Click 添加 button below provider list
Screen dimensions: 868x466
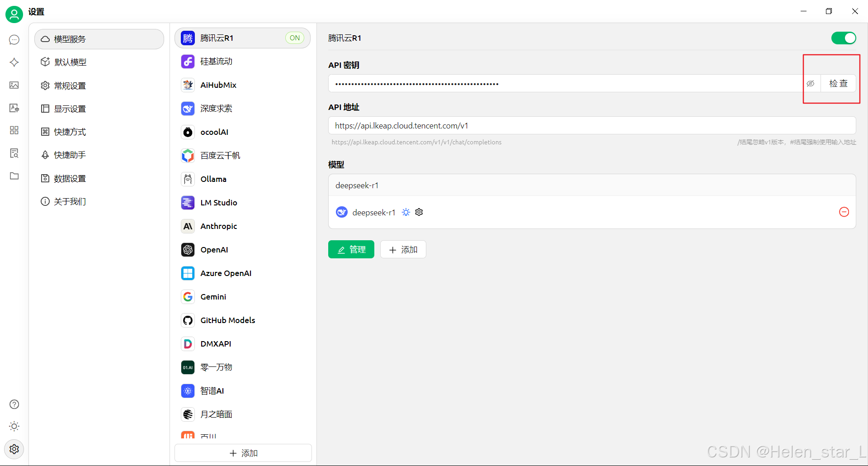pos(243,453)
